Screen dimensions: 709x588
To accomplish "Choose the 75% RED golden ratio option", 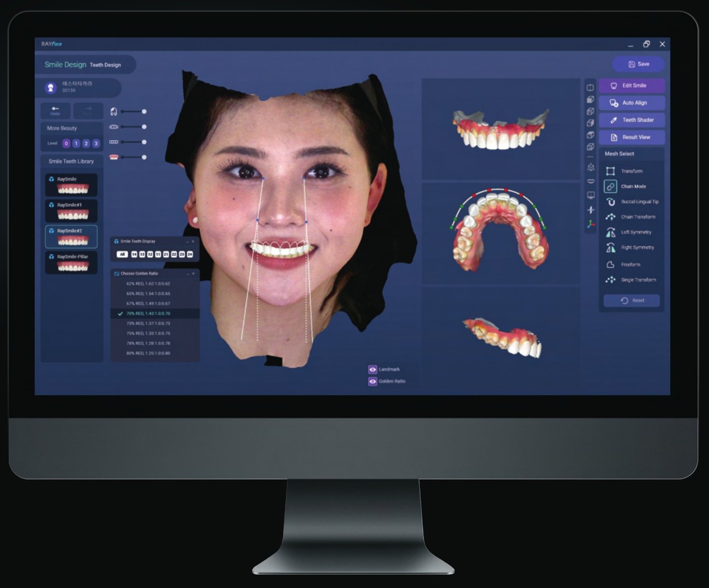I will click(155, 333).
